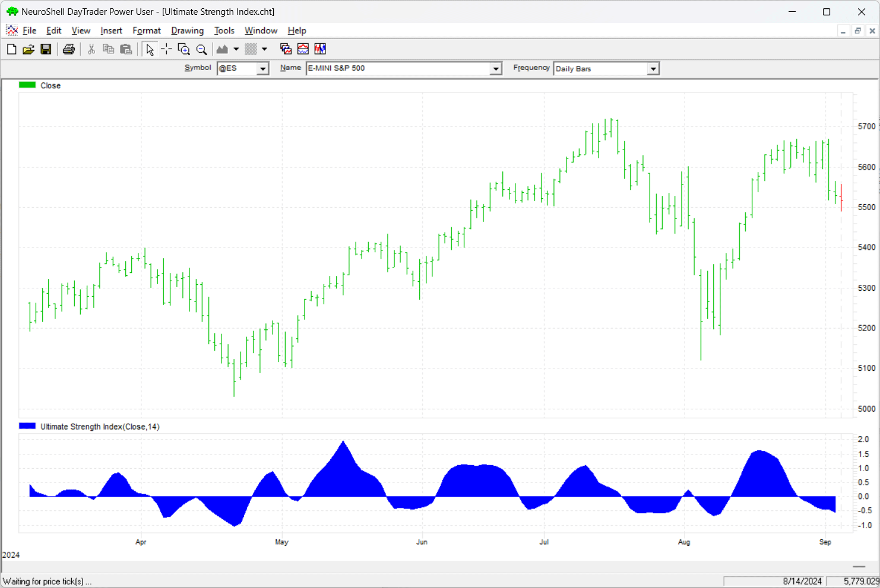Image resolution: width=880 pixels, height=588 pixels.
Task: Click the 5,779.029 value in status bar
Action: tap(862, 581)
